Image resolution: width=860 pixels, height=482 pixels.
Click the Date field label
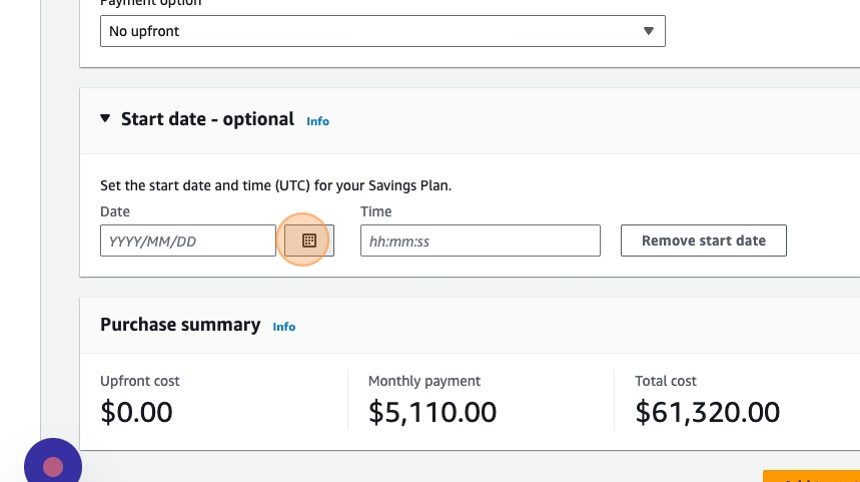coord(115,212)
